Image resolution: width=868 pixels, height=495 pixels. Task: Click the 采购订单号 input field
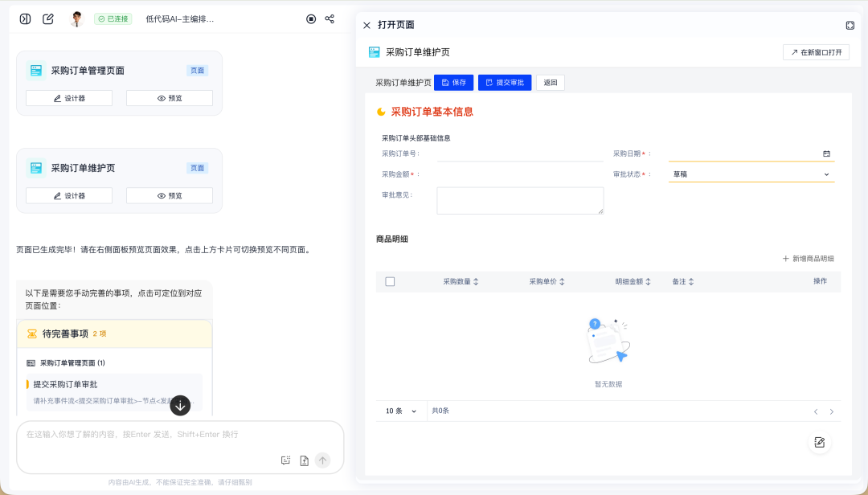coord(520,153)
